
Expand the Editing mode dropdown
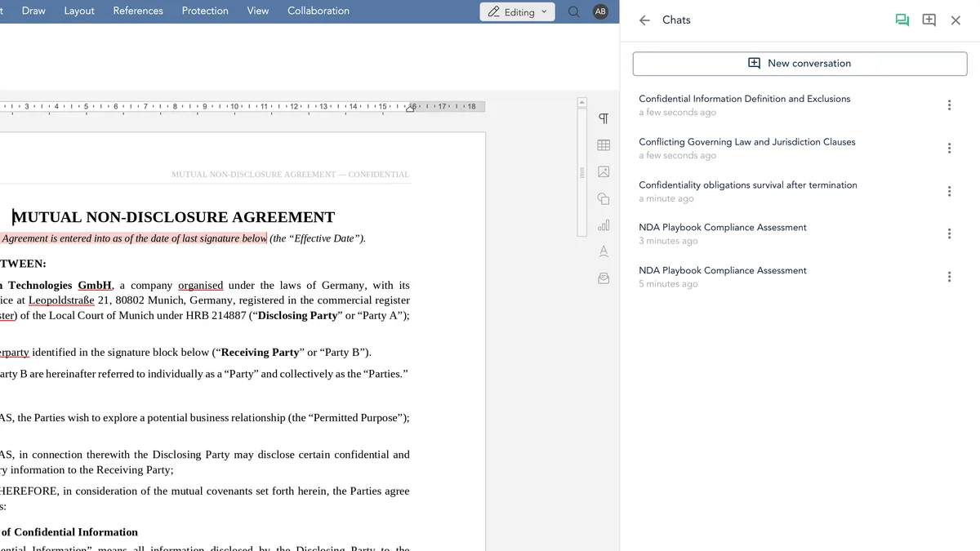click(517, 11)
